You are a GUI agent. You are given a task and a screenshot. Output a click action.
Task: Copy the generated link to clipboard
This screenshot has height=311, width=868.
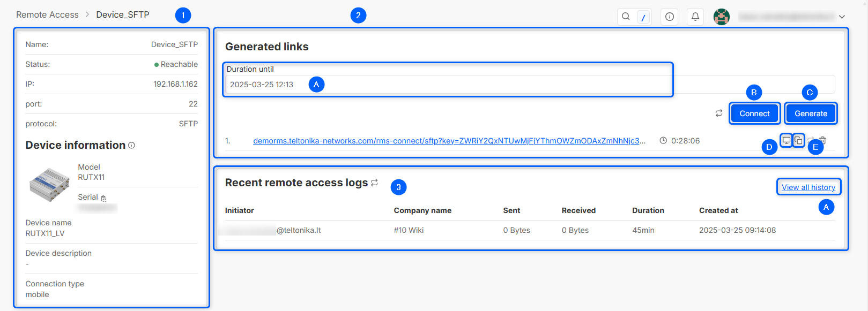pyautogui.click(x=798, y=140)
